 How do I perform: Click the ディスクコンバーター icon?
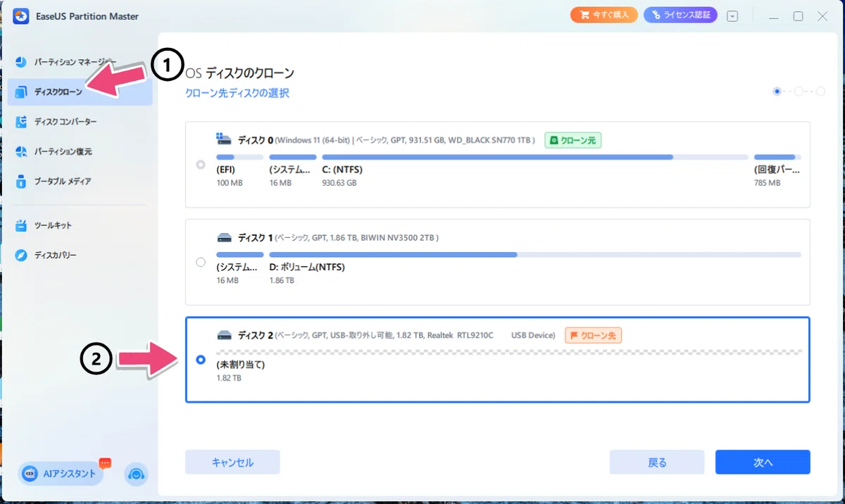pos(21,122)
